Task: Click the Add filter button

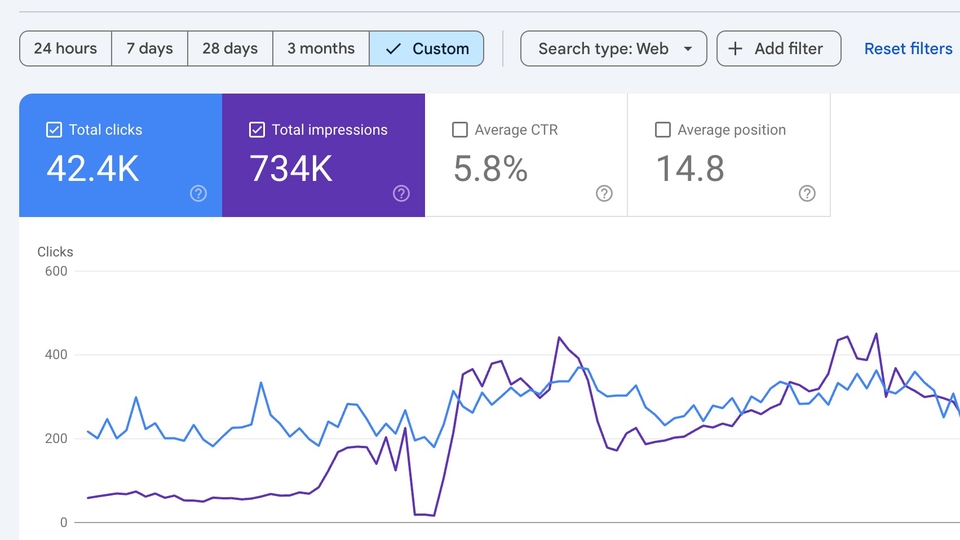Action: (x=779, y=48)
